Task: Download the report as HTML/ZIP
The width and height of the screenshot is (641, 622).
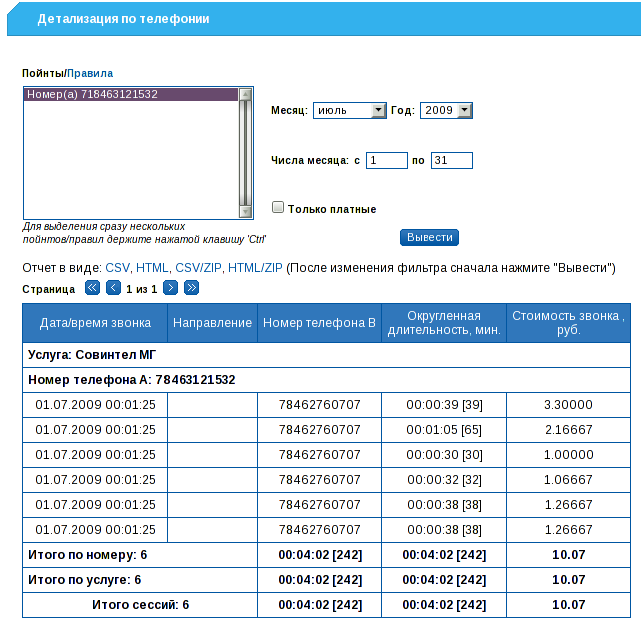Action: (256, 268)
